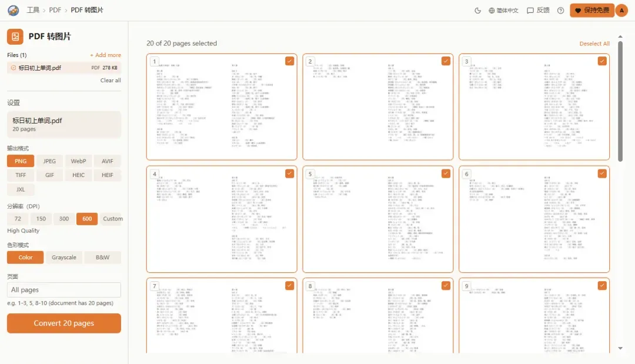The image size is (635, 364).
Task: Click the app logo icon in header
Action: [x=14, y=10]
